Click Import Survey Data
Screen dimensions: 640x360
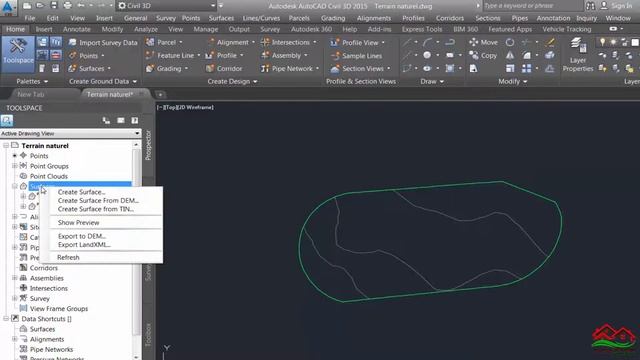103,42
